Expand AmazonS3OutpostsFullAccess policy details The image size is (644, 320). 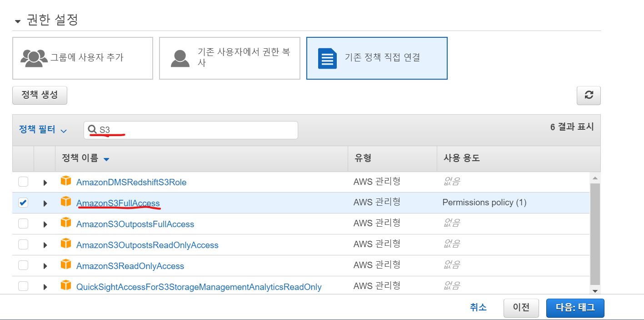[45, 224]
